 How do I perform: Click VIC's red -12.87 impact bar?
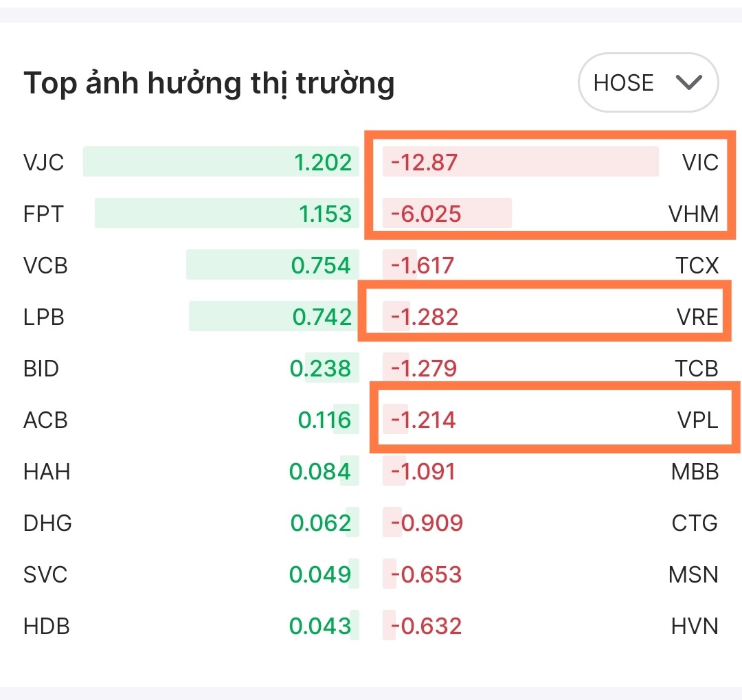click(520, 162)
